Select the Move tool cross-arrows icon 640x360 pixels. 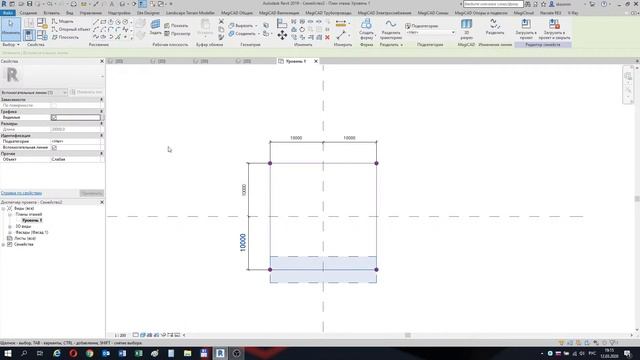pos(282,36)
